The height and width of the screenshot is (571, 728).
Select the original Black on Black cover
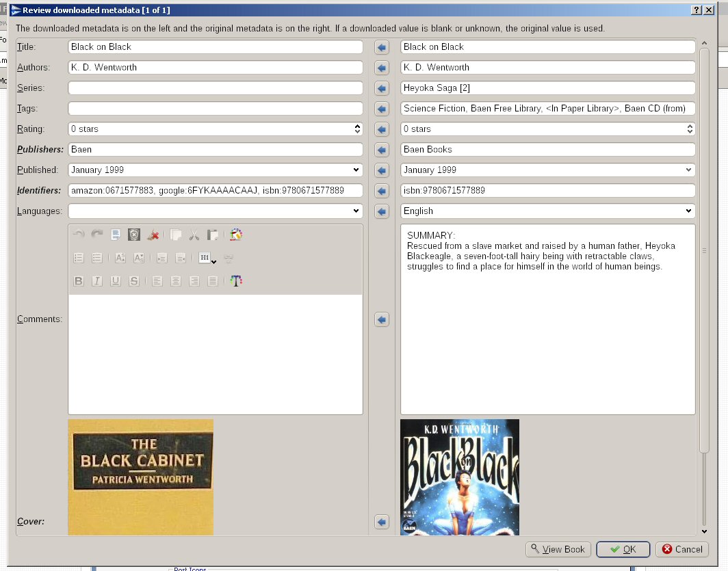tap(460, 477)
